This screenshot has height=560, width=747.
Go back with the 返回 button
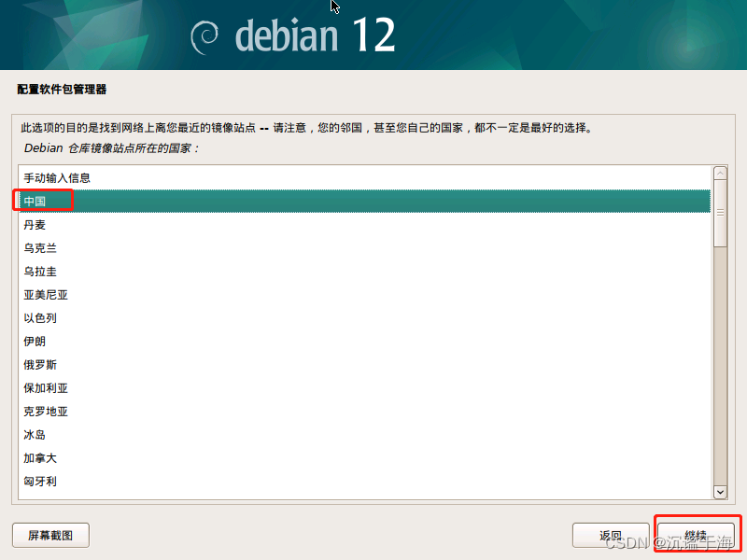611,535
